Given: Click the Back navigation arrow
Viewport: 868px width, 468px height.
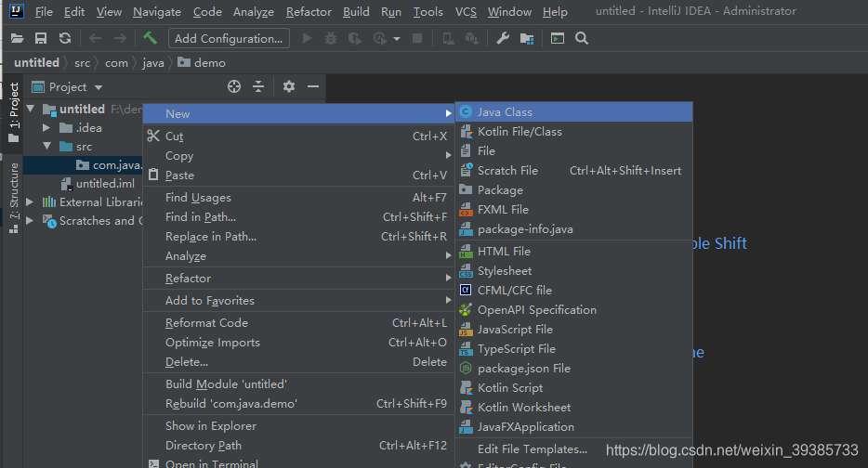Looking at the screenshot, I should 95,38.
